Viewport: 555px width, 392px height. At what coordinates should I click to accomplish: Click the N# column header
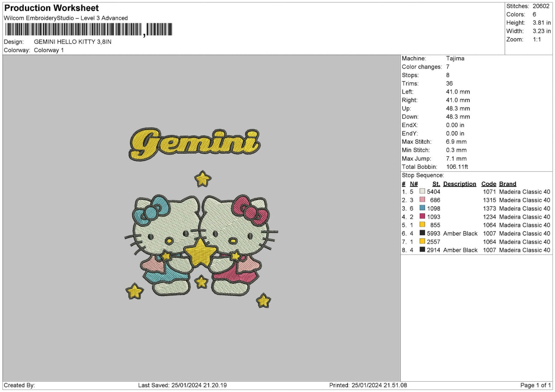point(414,184)
